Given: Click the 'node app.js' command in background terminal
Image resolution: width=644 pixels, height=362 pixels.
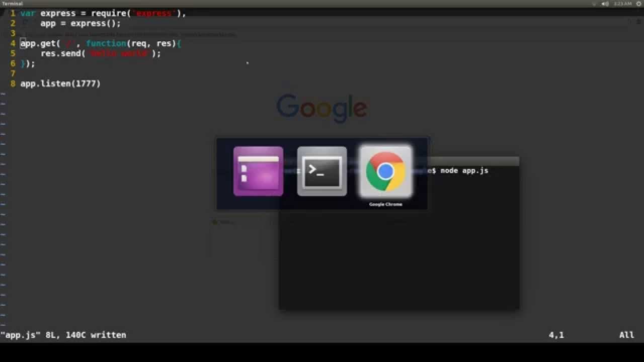Looking at the screenshot, I should [464, 171].
